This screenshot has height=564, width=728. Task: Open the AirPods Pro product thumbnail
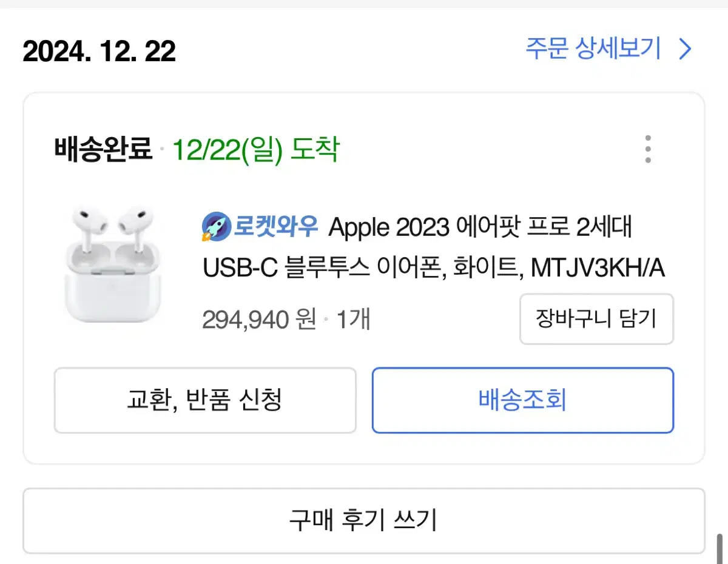point(113,264)
